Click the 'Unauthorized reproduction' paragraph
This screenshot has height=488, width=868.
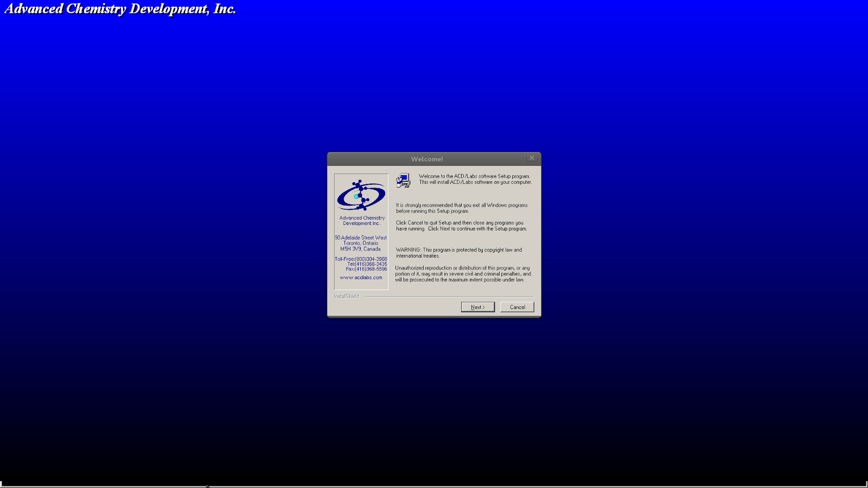(463, 274)
